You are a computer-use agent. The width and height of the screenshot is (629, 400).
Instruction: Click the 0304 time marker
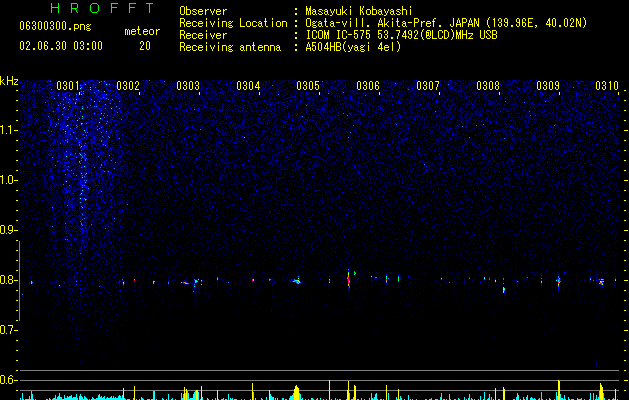pyautogui.click(x=248, y=86)
